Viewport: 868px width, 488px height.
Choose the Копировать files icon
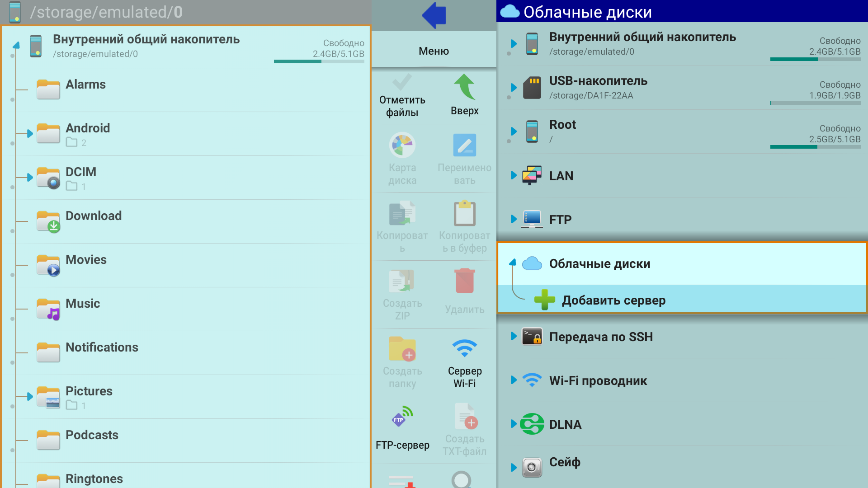point(402,213)
